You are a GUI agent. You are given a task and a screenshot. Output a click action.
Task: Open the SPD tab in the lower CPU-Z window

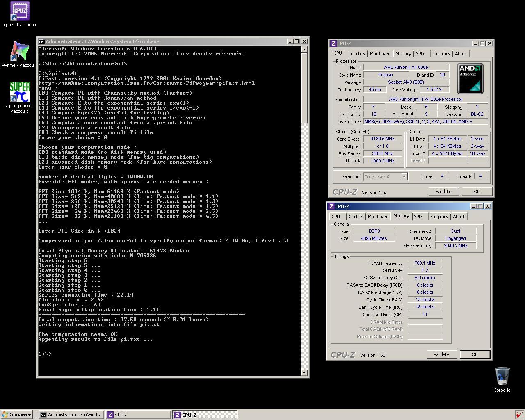tap(418, 217)
